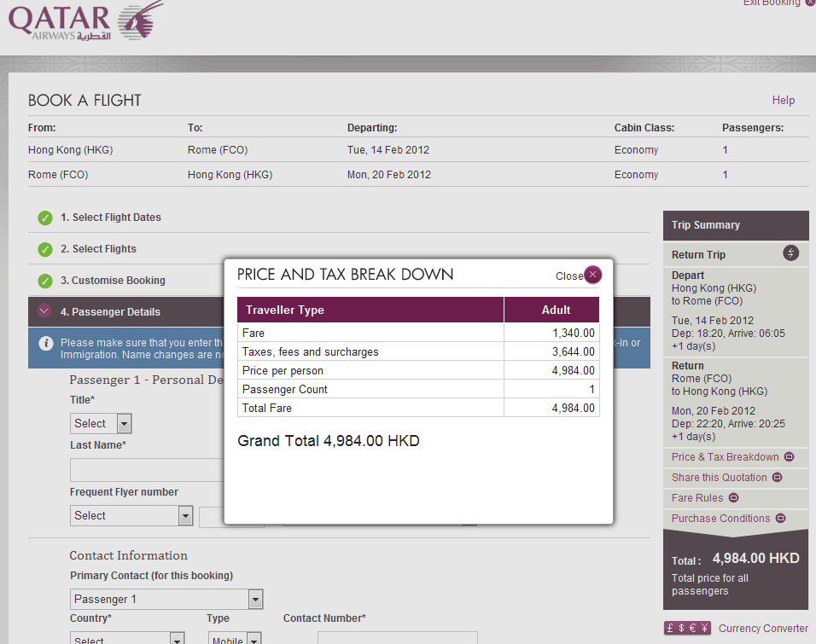Click the Return Trip swap icon
This screenshot has width=816, height=644.
pos(791,253)
